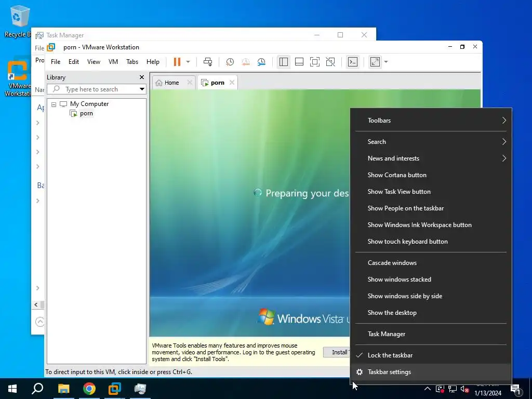Viewport: 532px width, 399px height.
Task: Toggle the library sidebar view icon
Action: tap(284, 62)
